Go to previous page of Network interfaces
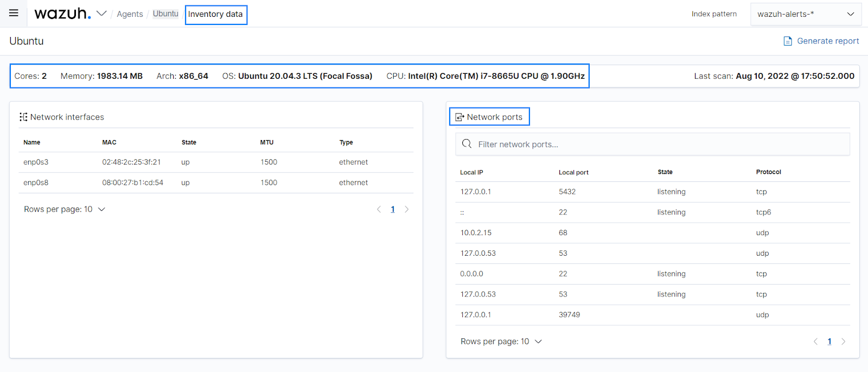 379,209
